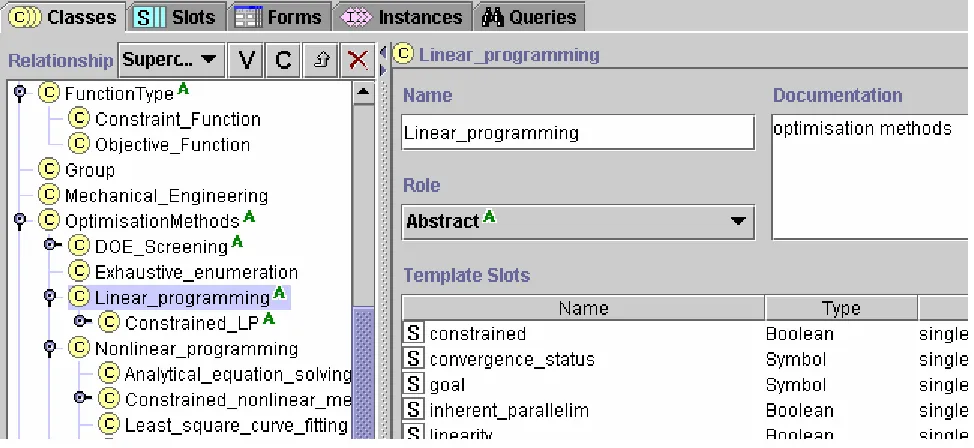Screen dimensions: 974x448
Task: Switch to the Slots tab
Action: pos(175,17)
